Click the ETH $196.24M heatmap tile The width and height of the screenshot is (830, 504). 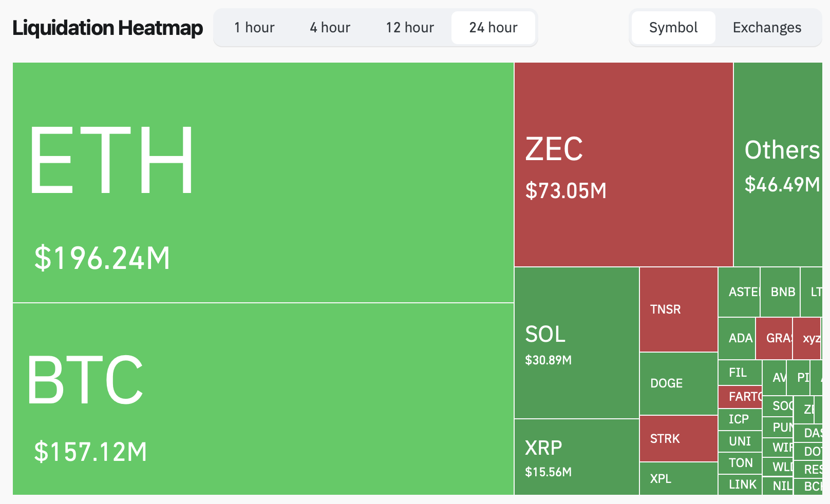point(263,182)
